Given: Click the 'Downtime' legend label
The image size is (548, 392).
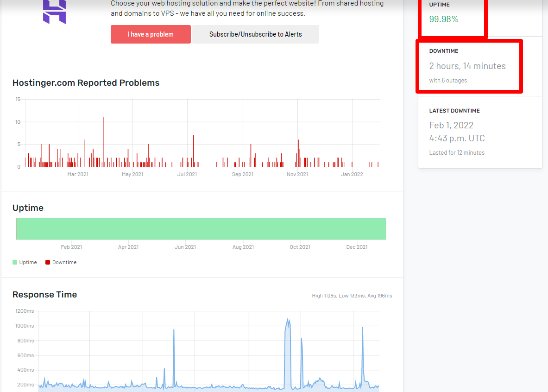Looking at the screenshot, I should coord(64,262).
